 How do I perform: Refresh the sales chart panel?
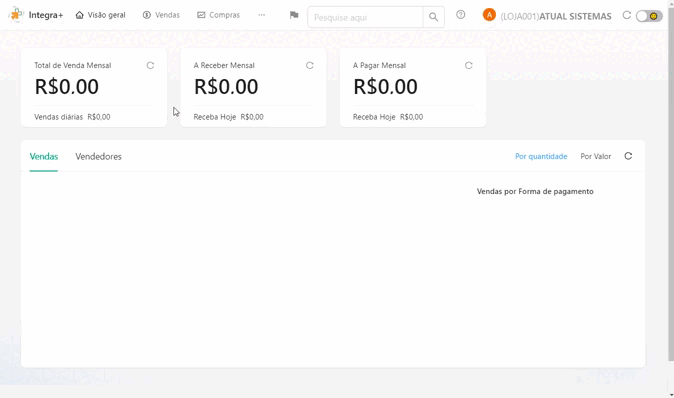pos(628,156)
